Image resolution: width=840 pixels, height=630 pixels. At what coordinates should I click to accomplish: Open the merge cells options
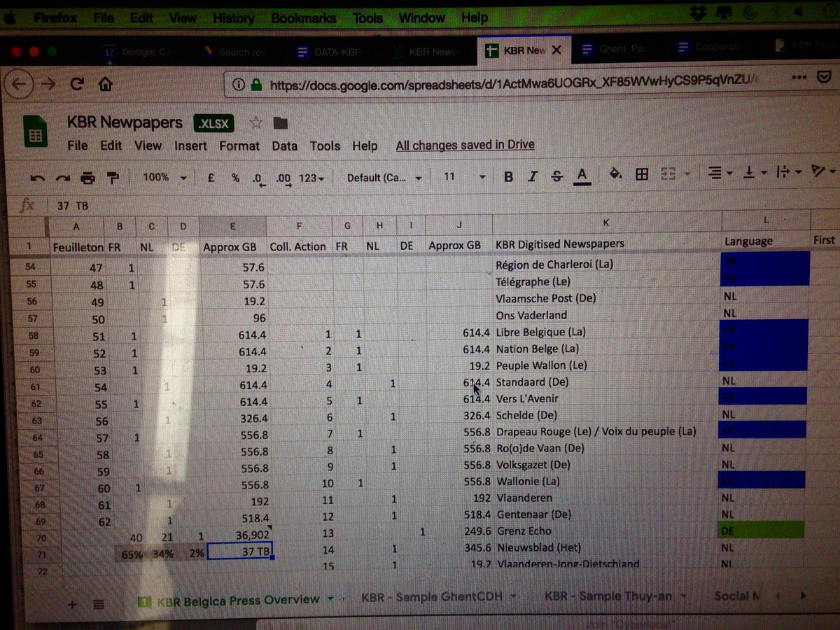click(675, 174)
